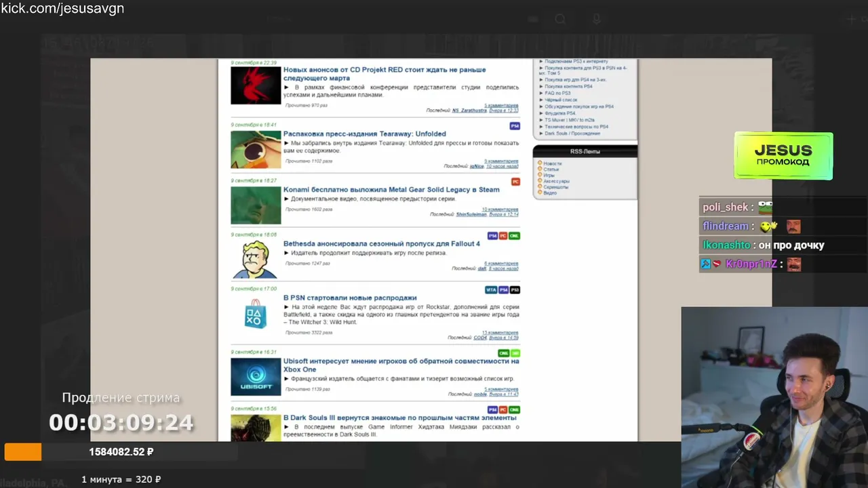Open the CD Projekt RED announcements headline
Screen dimensions: 868x488
[x=384, y=74]
